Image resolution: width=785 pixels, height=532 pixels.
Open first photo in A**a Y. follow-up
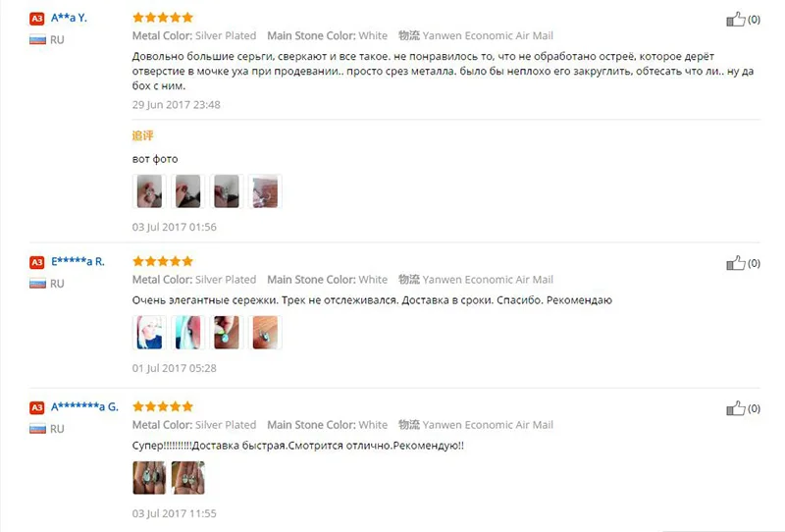pyautogui.click(x=149, y=190)
